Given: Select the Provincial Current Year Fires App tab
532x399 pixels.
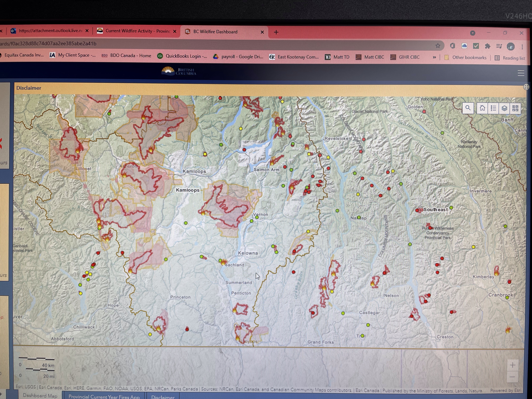Looking at the screenshot, I should point(104,396).
